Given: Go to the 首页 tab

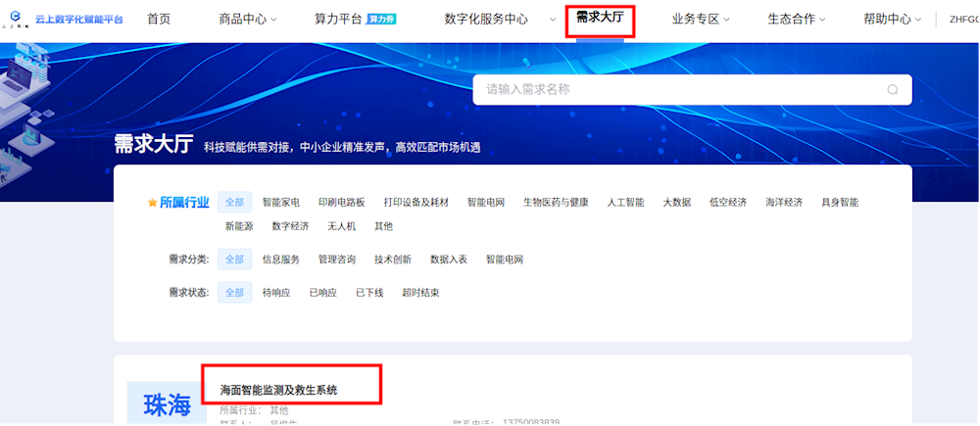Looking at the screenshot, I should point(159,20).
